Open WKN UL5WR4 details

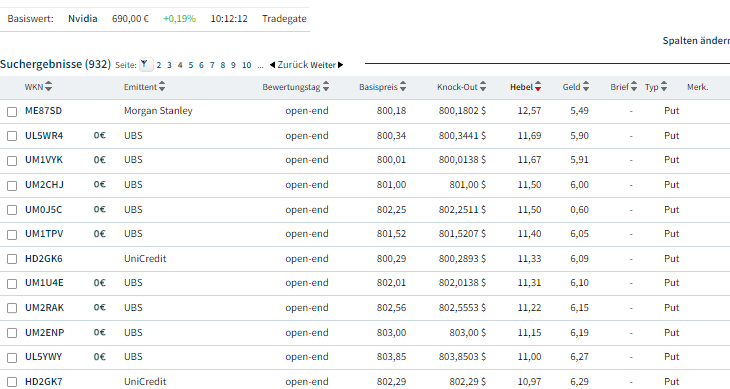[44, 135]
